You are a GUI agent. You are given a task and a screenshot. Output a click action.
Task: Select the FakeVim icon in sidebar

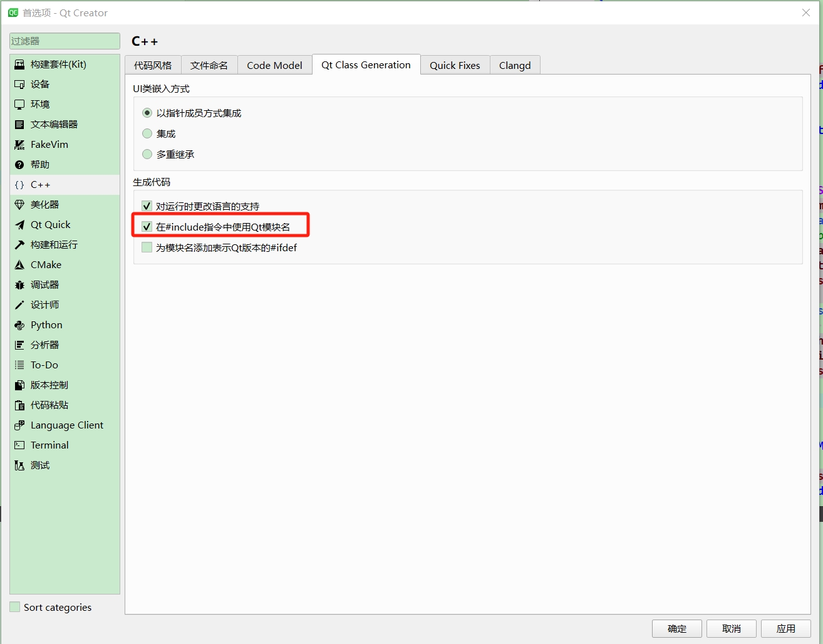click(19, 145)
